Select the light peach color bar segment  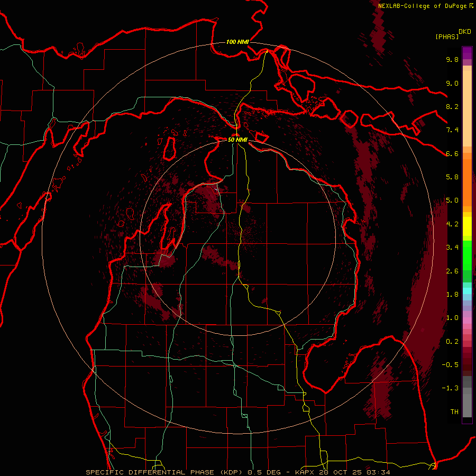tap(467, 109)
